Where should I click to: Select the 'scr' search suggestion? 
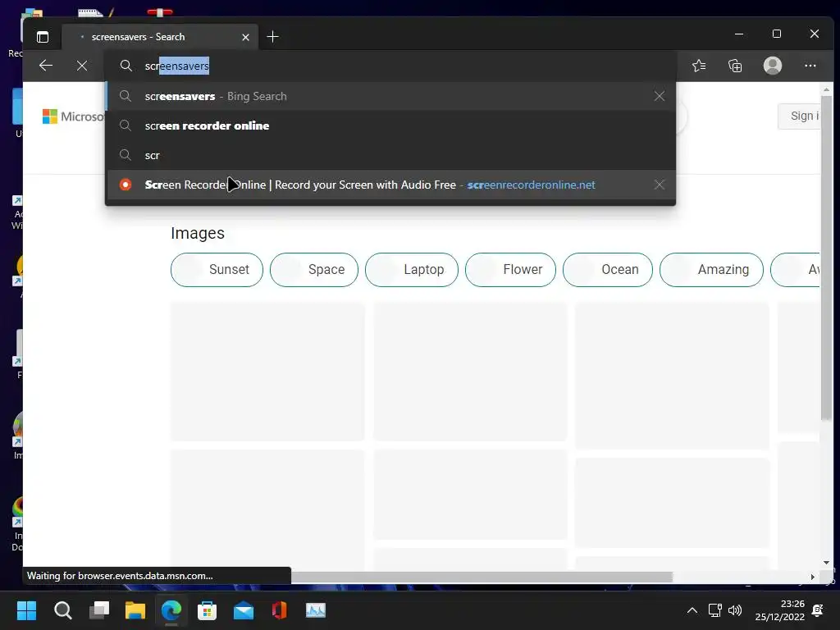(391, 155)
